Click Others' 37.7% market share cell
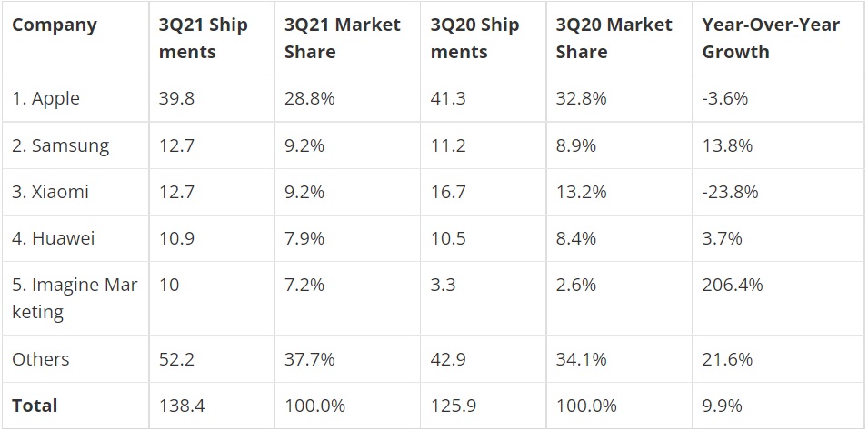Screen dimensions: 868x431 pyautogui.click(x=310, y=359)
